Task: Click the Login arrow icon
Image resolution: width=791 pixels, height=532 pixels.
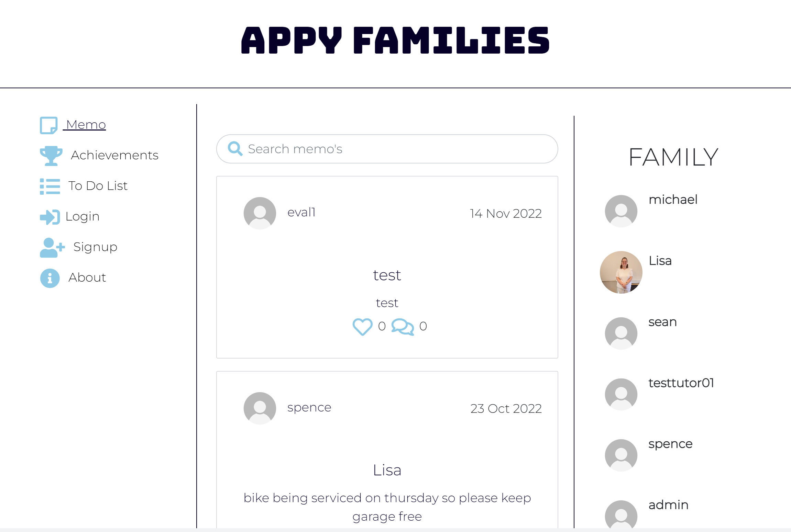Action: [50, 217]
